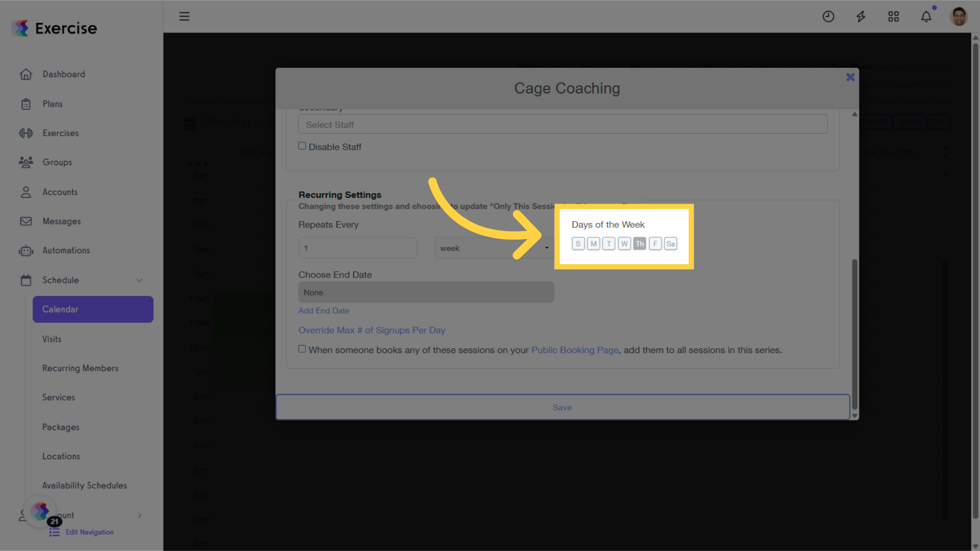This screenshot has height=551, width=980.
Task: Open the week interval dropdown
Action: click(x=494, y=248)
